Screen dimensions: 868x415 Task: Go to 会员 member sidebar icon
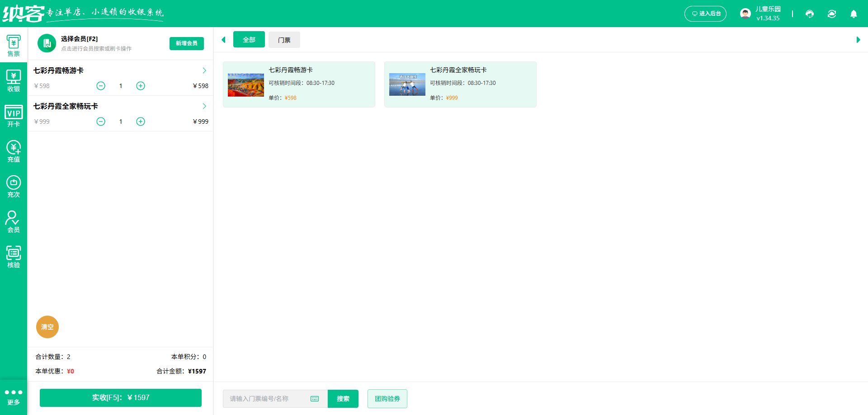pos(14,222)
